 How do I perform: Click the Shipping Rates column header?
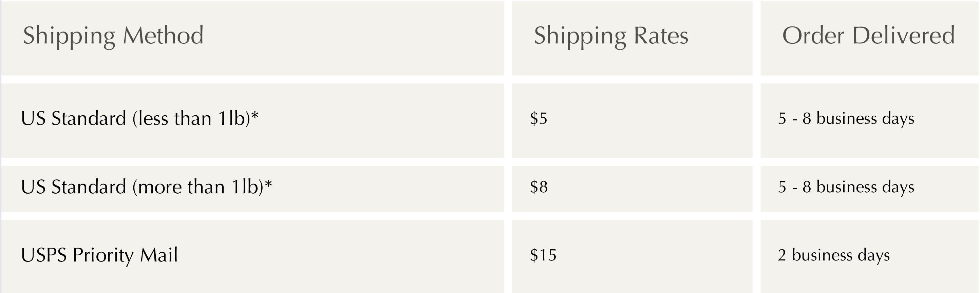point(611,36)
